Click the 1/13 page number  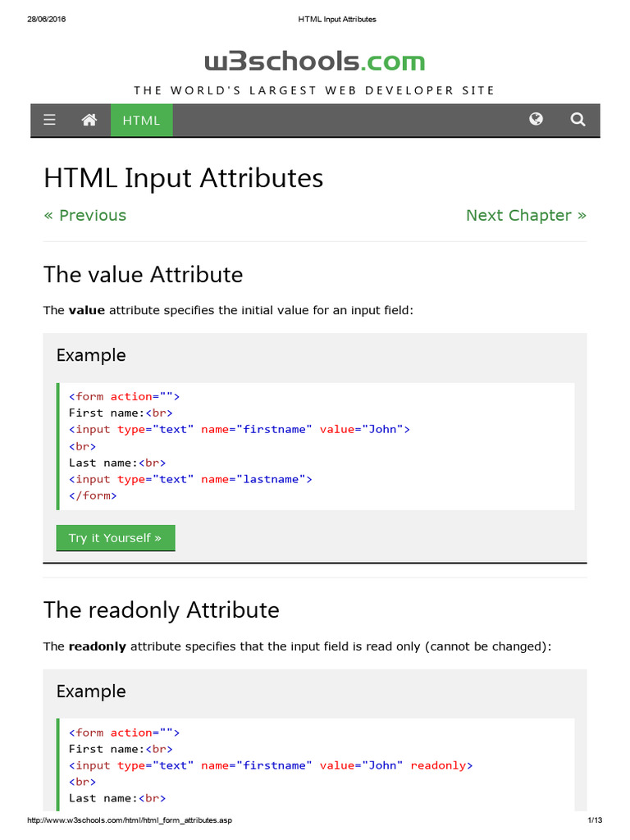pos(595,821)
